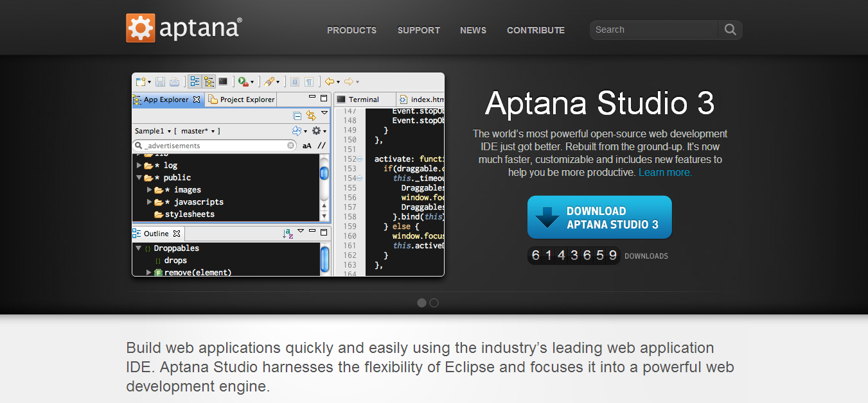Image resolution: width=868 pixels, height=403 pixels.
Task: Click the back arrow toolbar icon
Action: pos(330,81)
